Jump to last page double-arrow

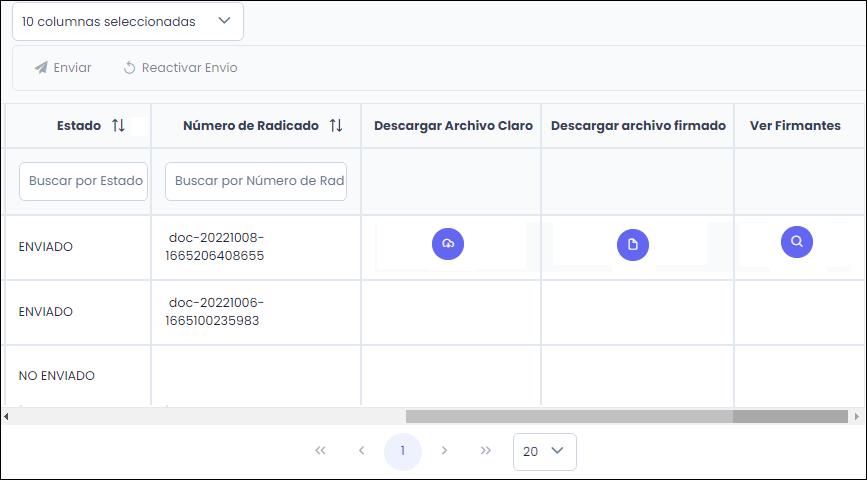(x=486, y=451)
